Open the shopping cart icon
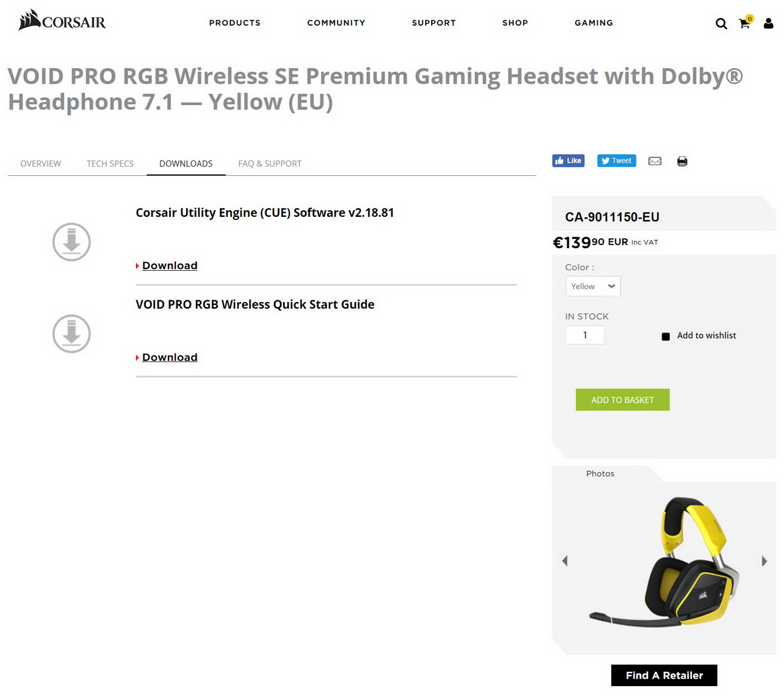The image size is (784, 699). 745,22
